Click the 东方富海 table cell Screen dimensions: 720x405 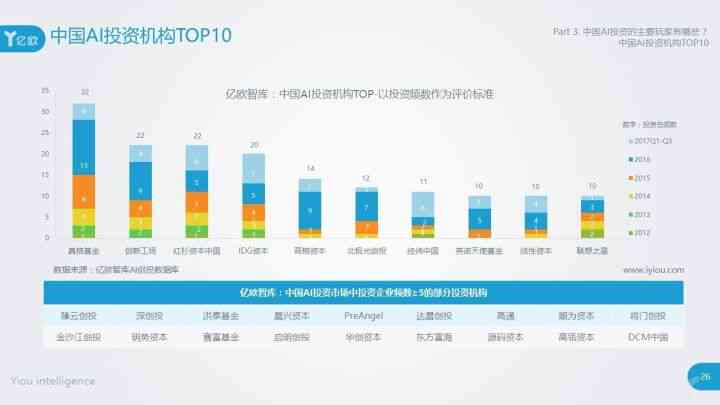point(434,337)
